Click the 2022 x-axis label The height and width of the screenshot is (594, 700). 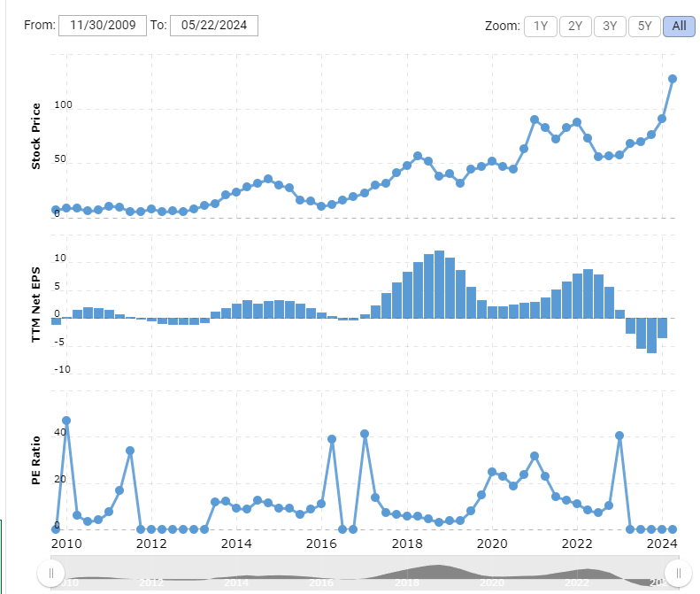coord(577,544)
